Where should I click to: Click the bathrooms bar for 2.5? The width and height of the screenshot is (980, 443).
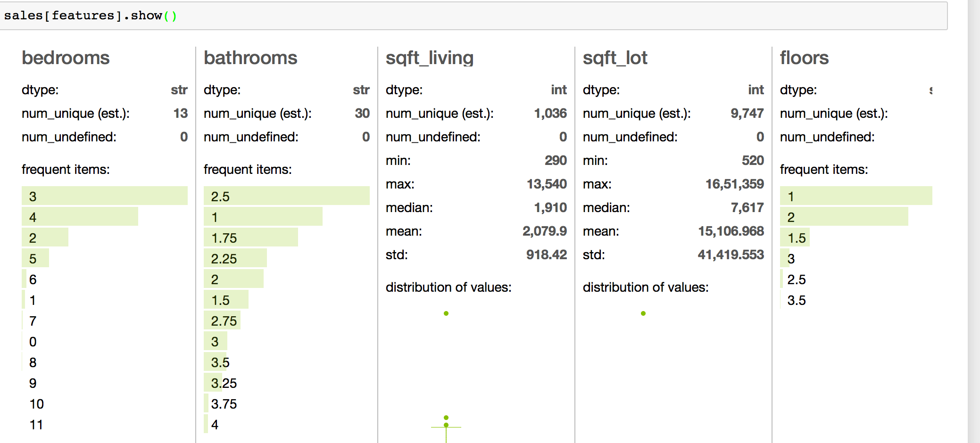287,196
